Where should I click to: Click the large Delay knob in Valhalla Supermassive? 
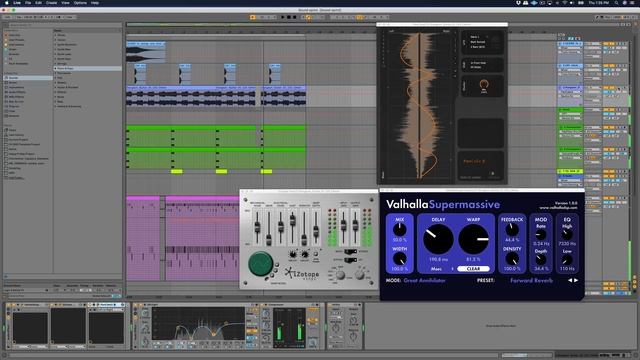pyautogui.click(x=438, y=239)
